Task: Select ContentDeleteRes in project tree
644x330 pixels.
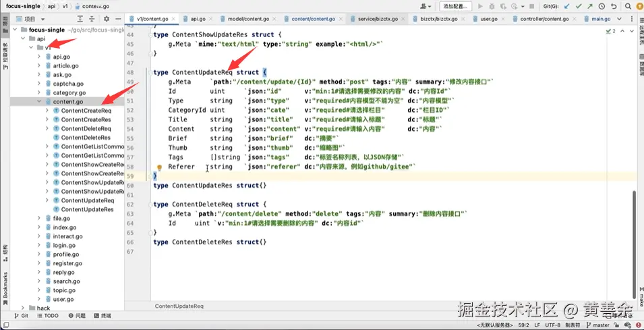Action: [86, 138]
